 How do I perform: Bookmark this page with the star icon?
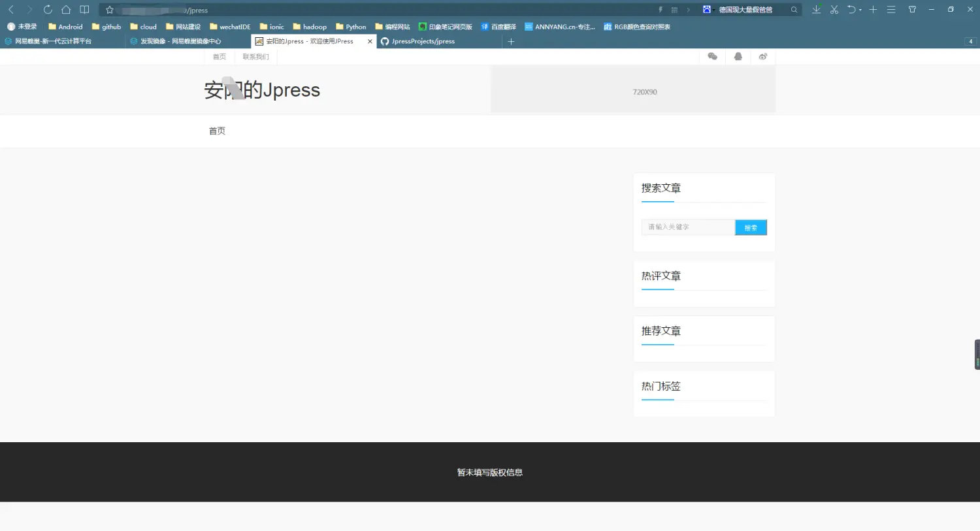pyautogui.click(x=110, y=10)
